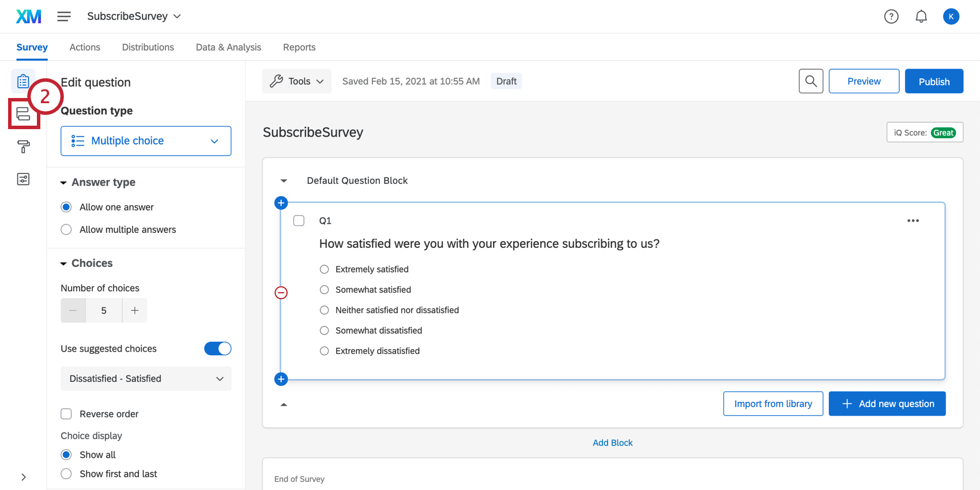
Task: Open the notifications bell icon
Action: coord(921,17)
